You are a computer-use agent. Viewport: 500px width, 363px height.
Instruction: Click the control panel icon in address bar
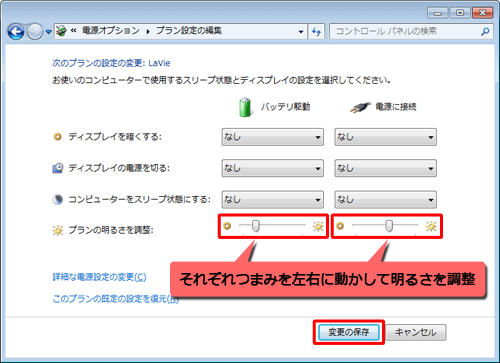coord(61,31)
